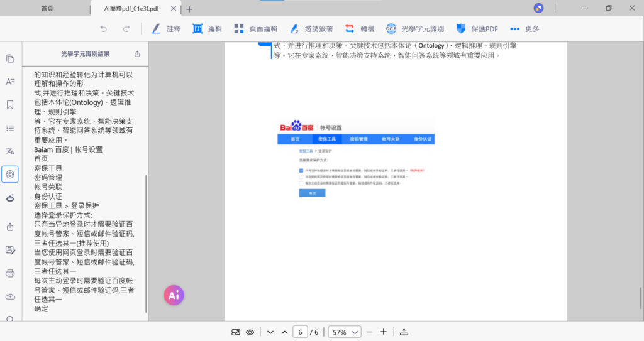Click the redo arrow icon

(126, 29)
